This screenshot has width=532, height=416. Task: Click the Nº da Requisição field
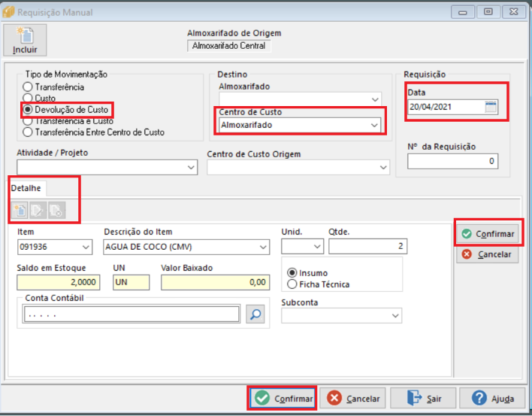click(x=452, y=161)
